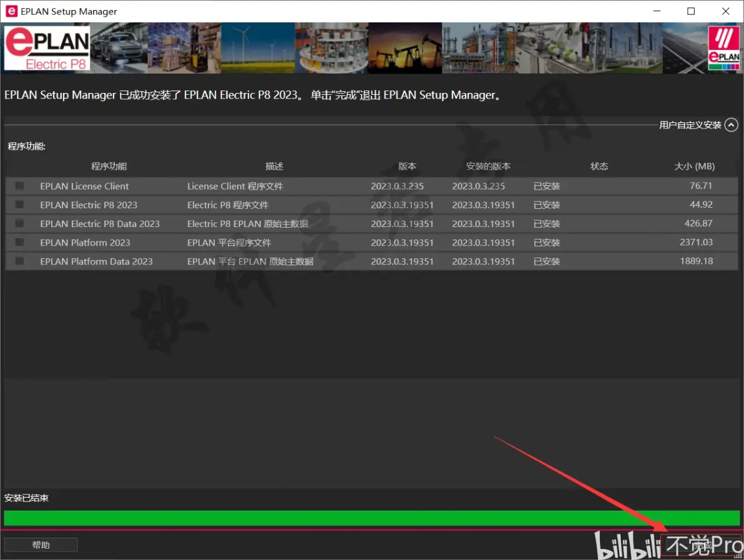Select the EPLAN Platform 2023 row name
The width and height of the screenshot is (744, 560).
[x=85, y=243]
